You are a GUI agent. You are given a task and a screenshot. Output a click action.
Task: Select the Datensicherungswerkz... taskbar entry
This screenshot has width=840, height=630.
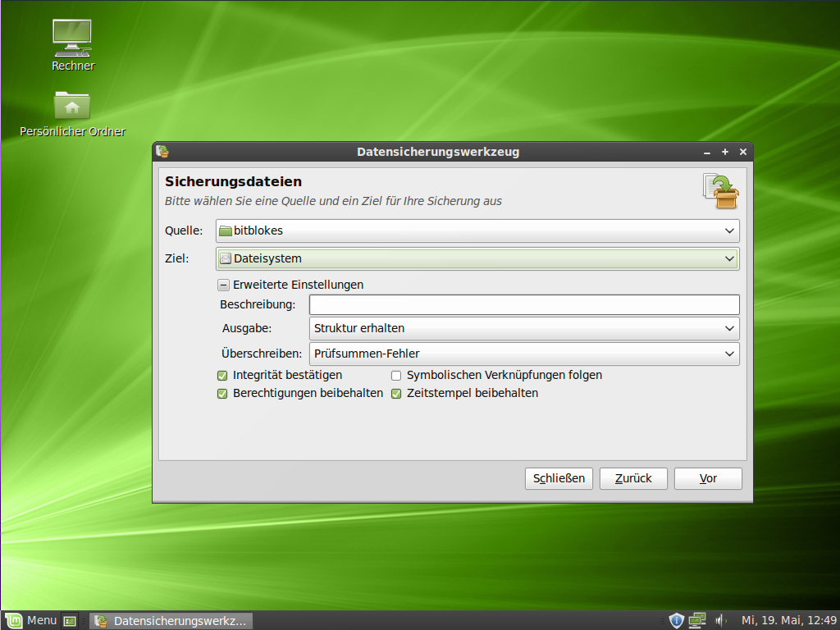tap(171, 621)
